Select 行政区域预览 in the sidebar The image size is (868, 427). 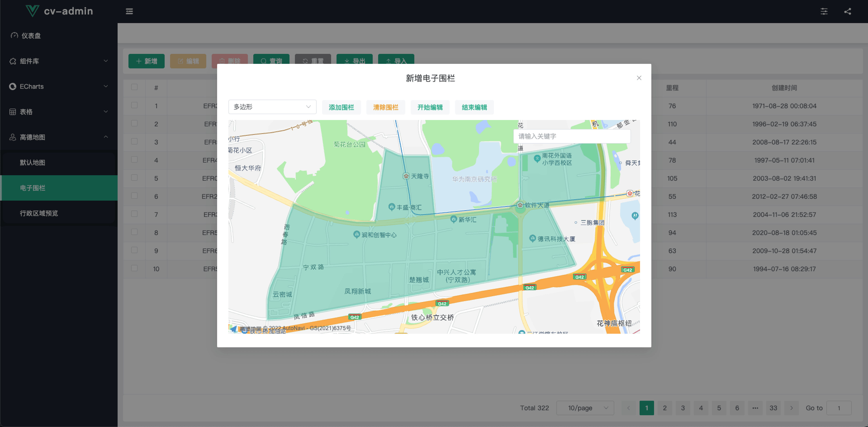(39, 213)
